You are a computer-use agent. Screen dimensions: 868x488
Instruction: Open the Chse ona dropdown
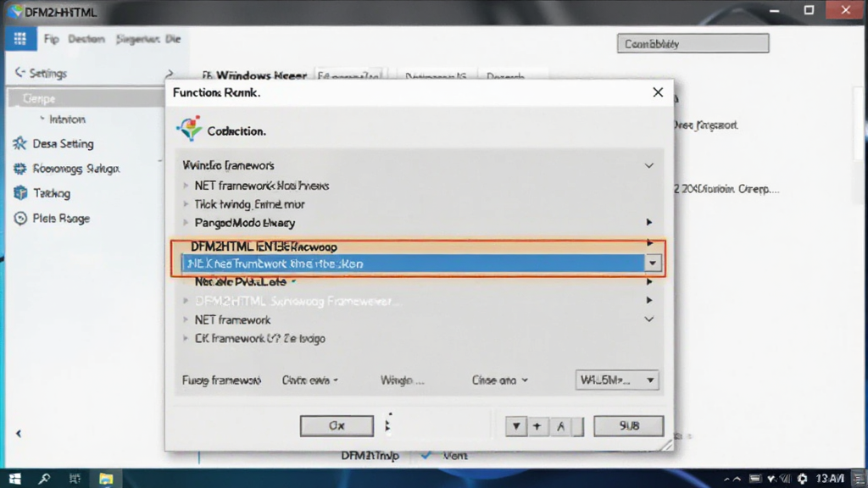tap(500, 380)
